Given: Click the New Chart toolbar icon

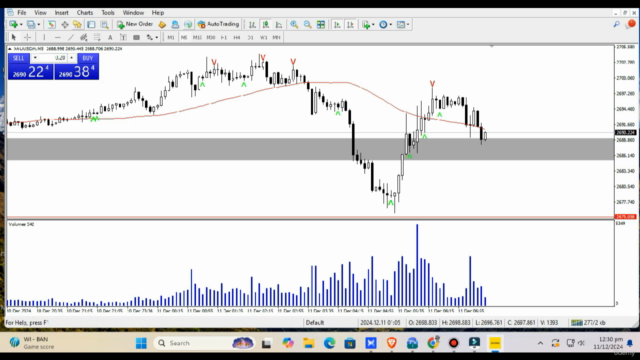Looking at the screenshot, I should (13, 24).
